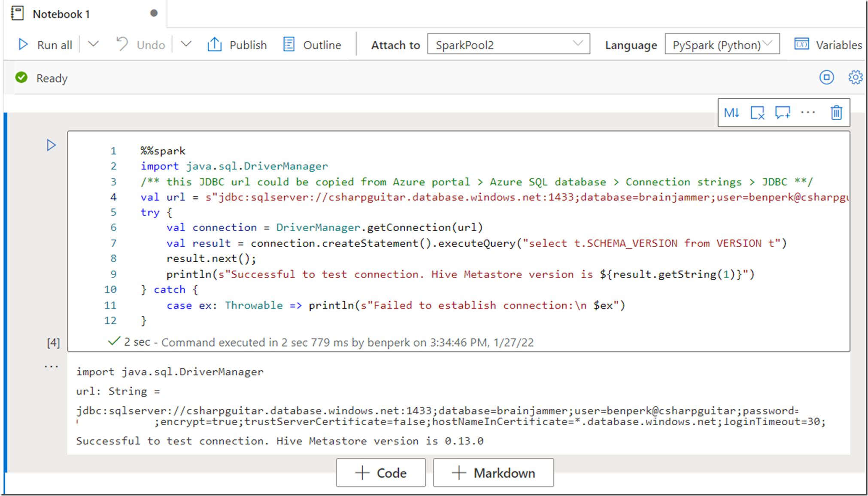Add a comment using the comment bubble icon
868x496 pixels.
(x=782, y=112)
